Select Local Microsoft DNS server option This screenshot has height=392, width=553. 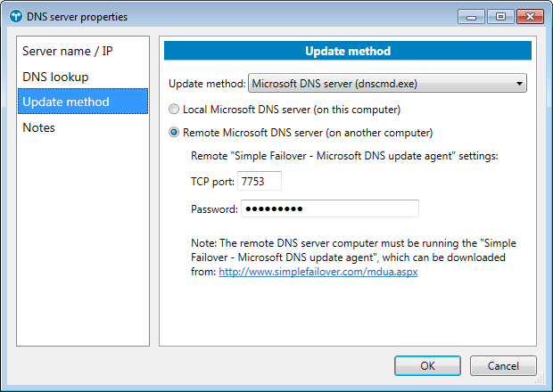[x=175, y=110]
